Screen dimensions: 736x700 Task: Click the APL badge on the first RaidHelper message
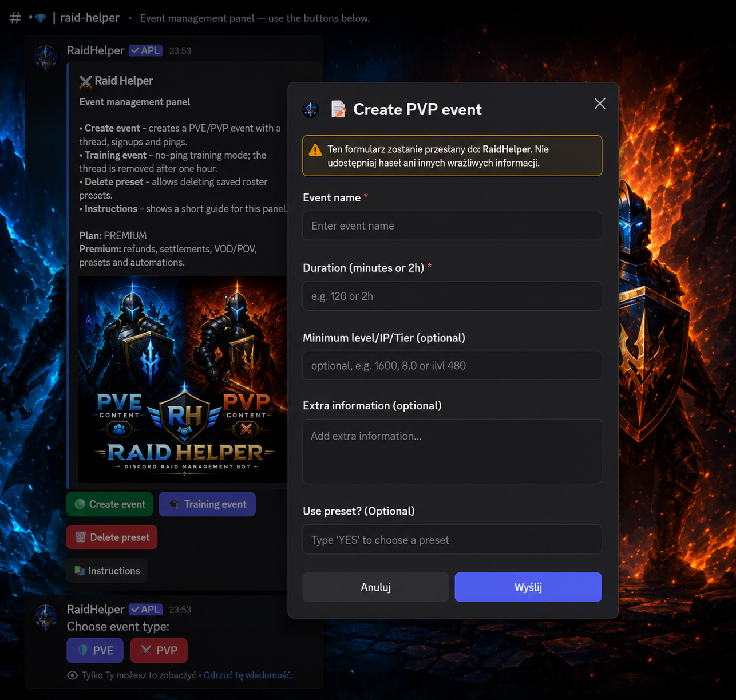(145, 50)
